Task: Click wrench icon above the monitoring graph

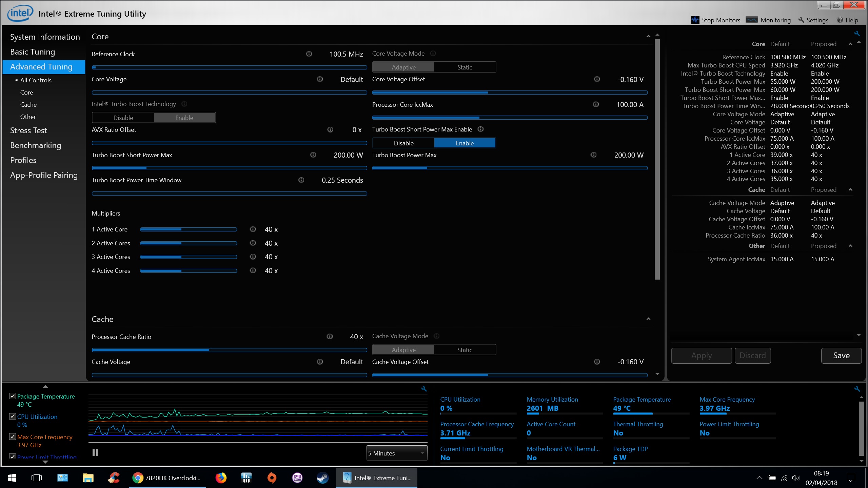Action: pos(424,389)
